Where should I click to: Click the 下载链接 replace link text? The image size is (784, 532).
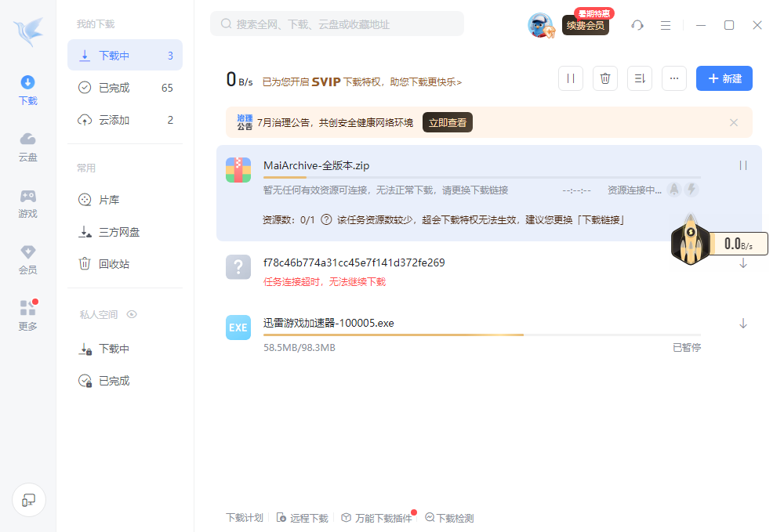(601, 220)
